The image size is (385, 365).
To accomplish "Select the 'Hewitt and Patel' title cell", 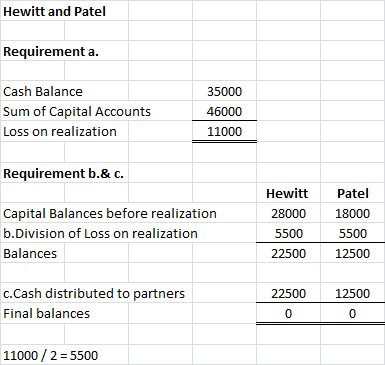I will click(54, 12).
